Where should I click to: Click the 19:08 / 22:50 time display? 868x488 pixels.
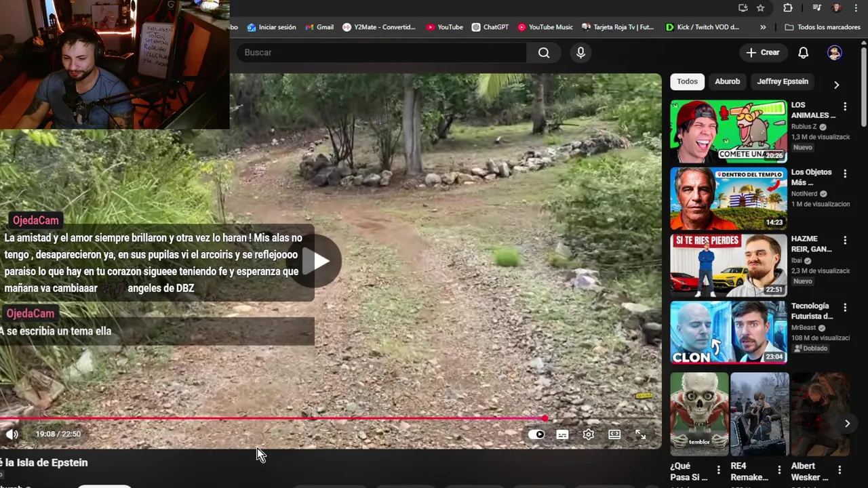click(58, 434)
